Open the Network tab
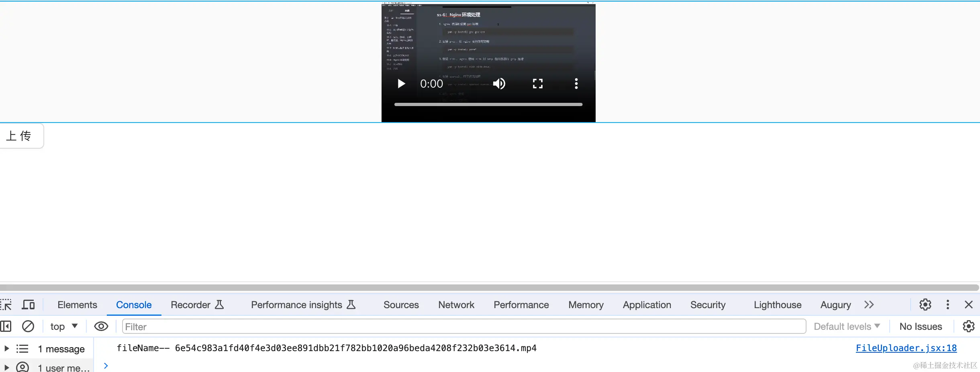 coord(456,305)
